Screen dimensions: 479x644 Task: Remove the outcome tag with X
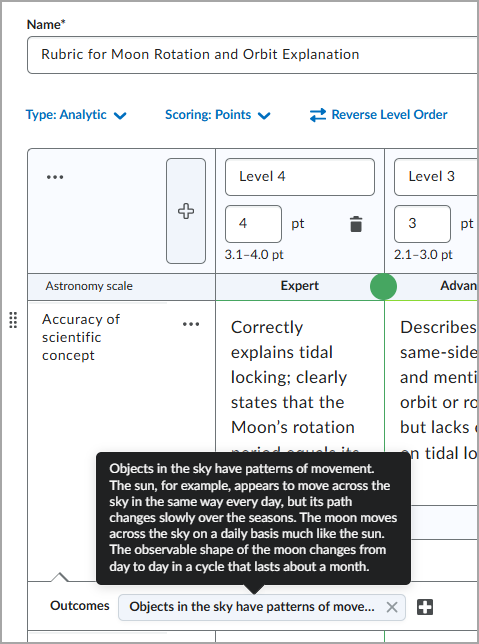coord(392,607)
